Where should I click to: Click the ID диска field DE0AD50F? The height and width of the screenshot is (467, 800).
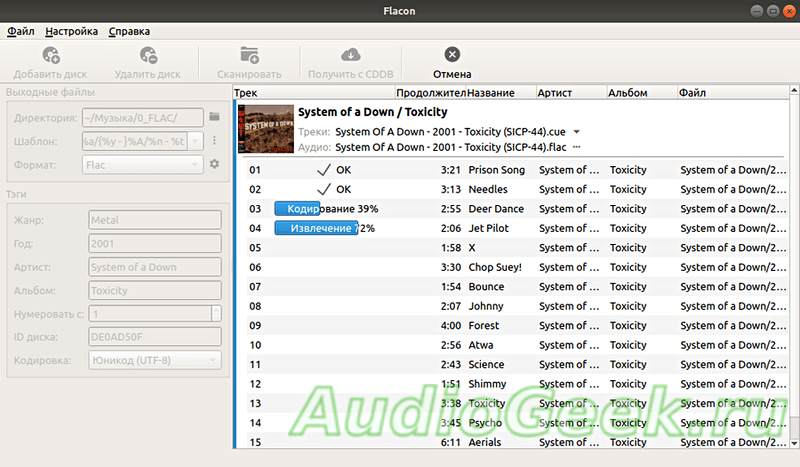[x=155, y=337]
